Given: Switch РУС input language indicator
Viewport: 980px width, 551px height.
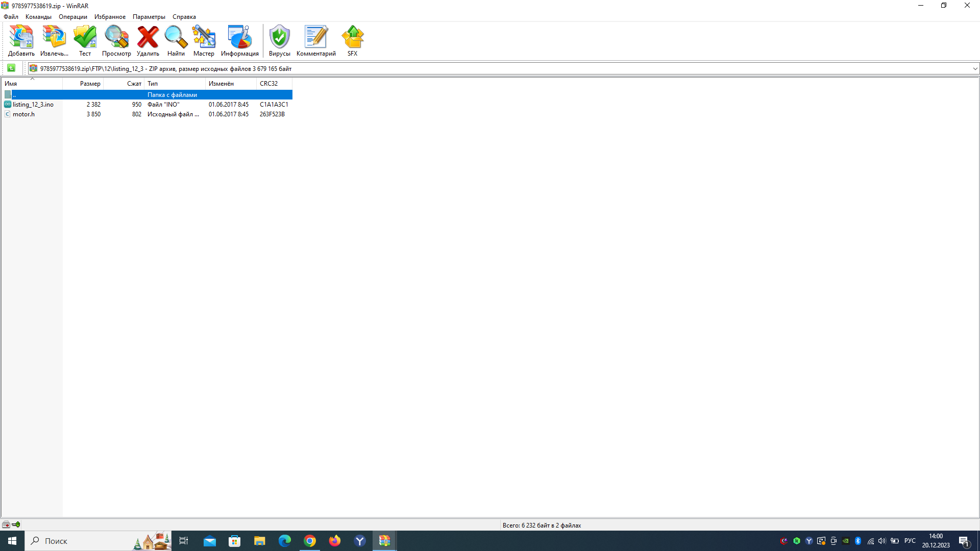Looking at the screenshot, I should [910, 541].
